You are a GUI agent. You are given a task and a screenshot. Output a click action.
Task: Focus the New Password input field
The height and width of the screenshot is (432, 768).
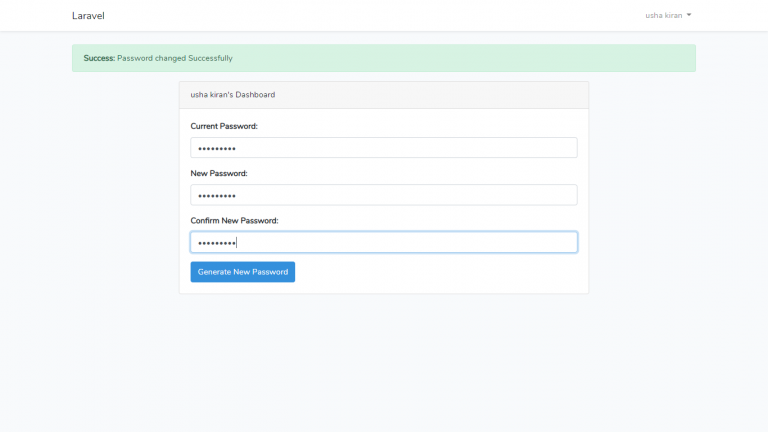point(384,195)
